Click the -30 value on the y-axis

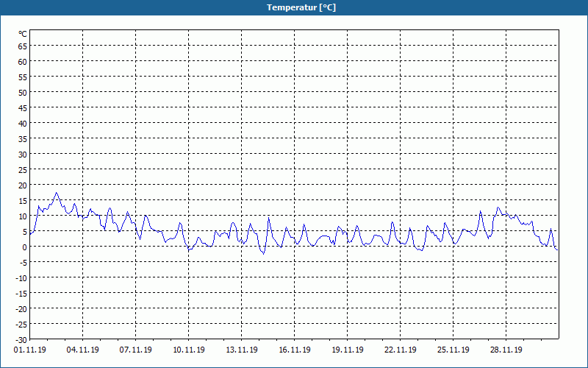pos(21,340)
